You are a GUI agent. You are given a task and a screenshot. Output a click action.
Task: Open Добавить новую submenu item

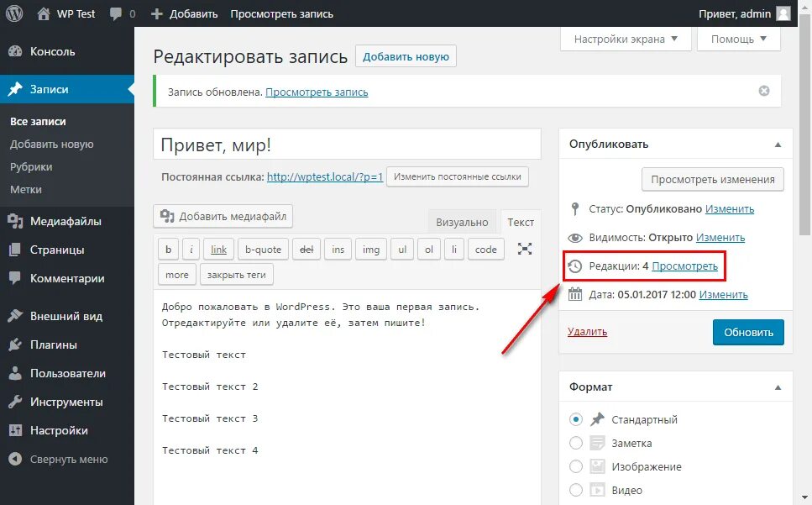click(x=52, y=144)
